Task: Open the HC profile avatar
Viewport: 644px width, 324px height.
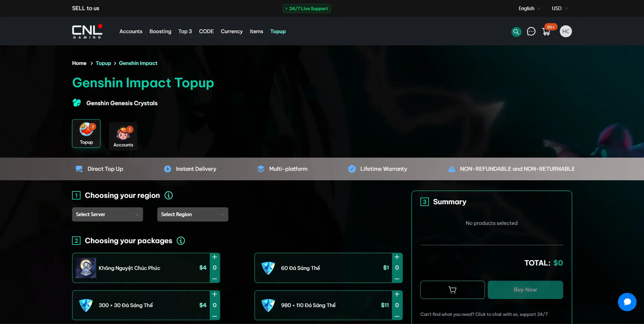Action: (566, 31)
